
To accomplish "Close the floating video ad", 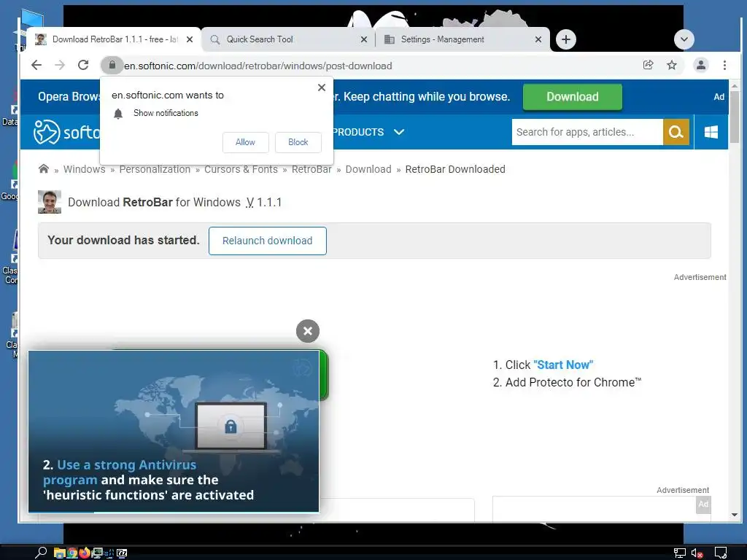I will coord(307,330).
